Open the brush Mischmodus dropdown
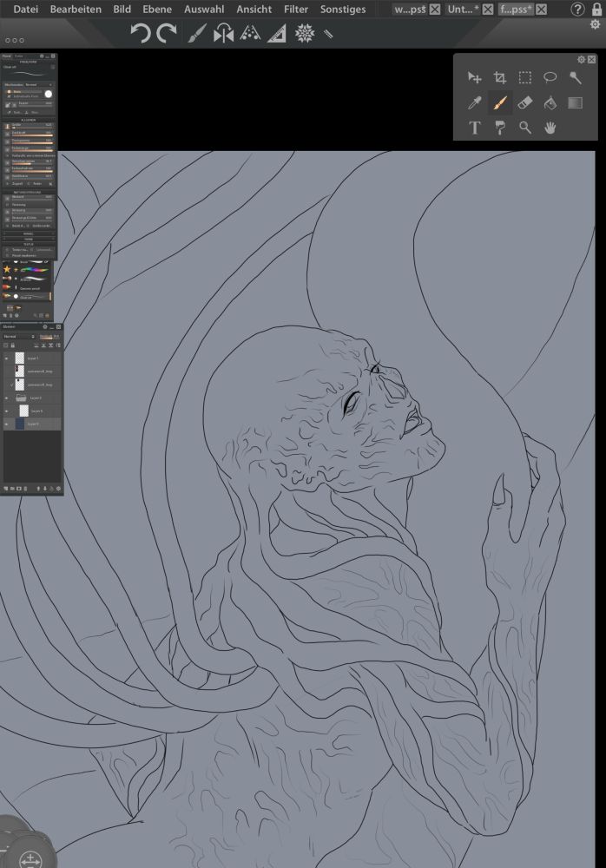Screen dimensions: 606x868 39,85
